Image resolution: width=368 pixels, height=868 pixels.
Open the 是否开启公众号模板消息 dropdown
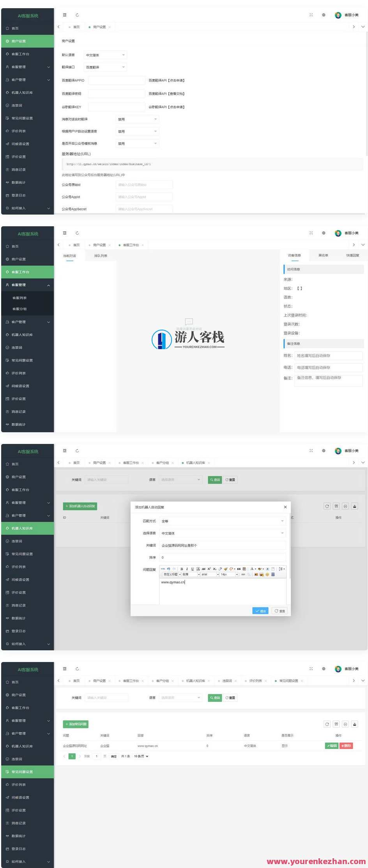point(137,144)
